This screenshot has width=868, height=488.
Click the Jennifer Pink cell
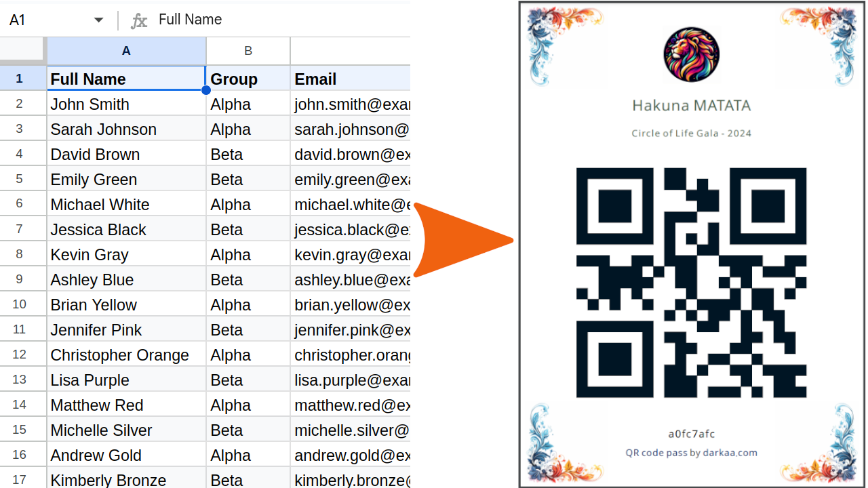point(126,329)
